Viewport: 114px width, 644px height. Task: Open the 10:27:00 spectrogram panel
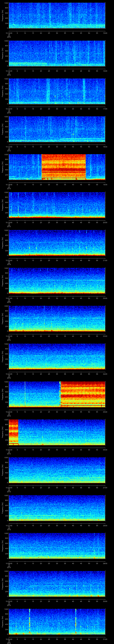[x=57, y=508]
